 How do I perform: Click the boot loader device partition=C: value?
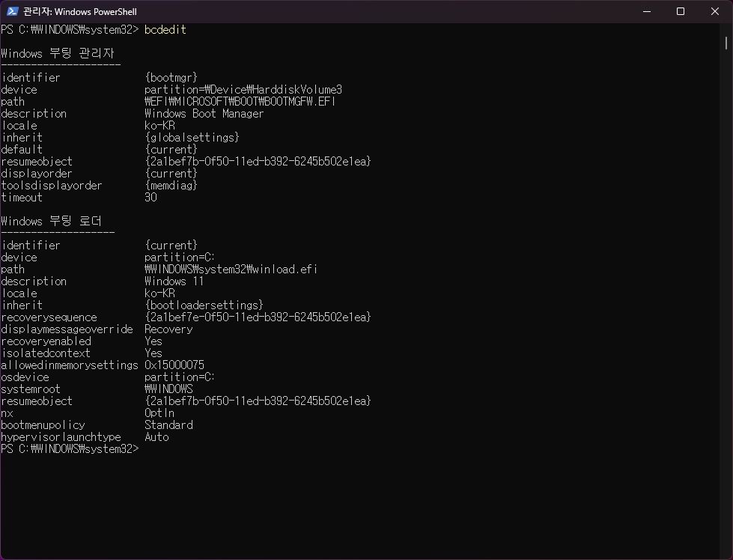coord(180,257)
